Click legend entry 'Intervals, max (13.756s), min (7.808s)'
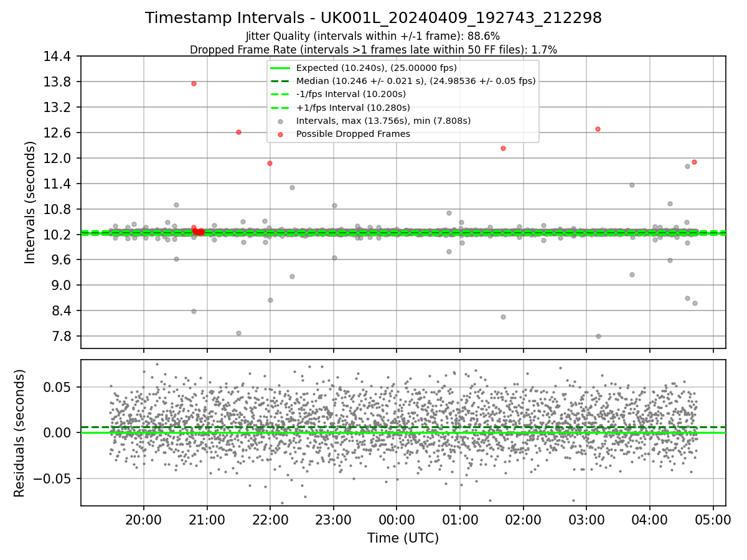This screenshot has width=747, height=560. point(383,121)
